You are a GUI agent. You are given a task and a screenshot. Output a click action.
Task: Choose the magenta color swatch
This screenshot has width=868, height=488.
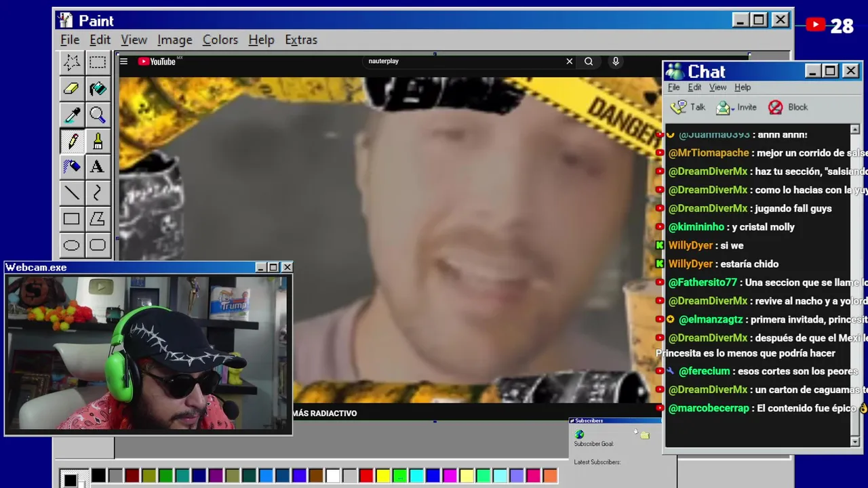click(x=449, y=476)
